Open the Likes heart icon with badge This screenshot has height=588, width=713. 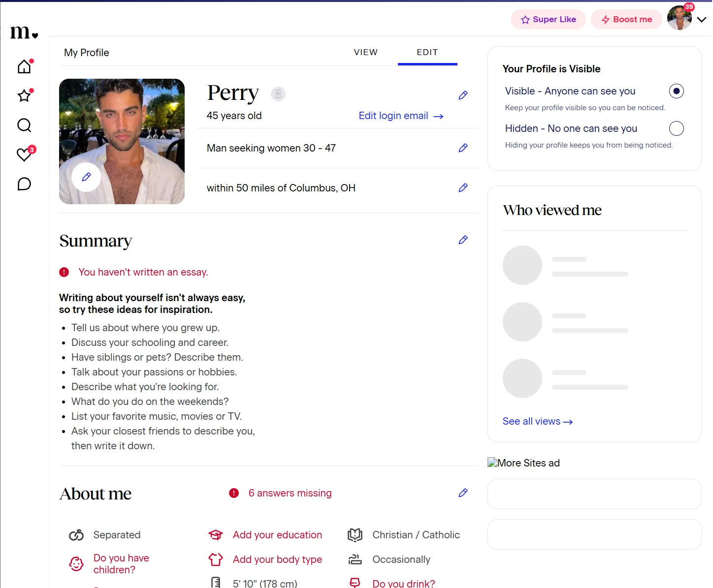25,155
